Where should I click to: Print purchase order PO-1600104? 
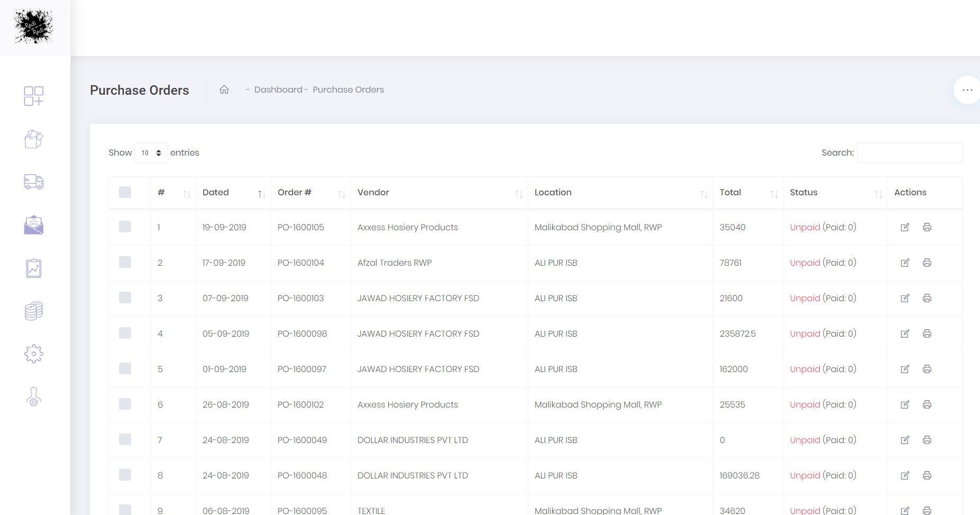click(x=927, y=263)
